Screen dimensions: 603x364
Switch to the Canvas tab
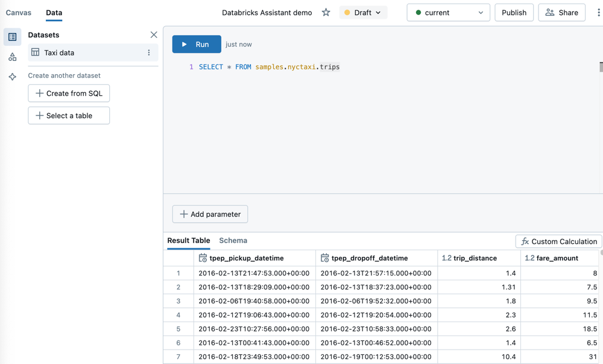point(18,13)
